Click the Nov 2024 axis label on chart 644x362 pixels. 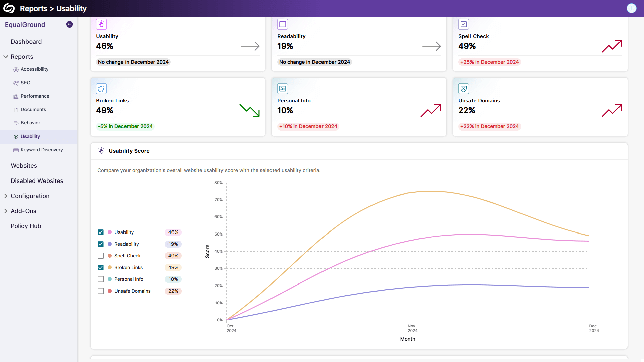(412, 328)
